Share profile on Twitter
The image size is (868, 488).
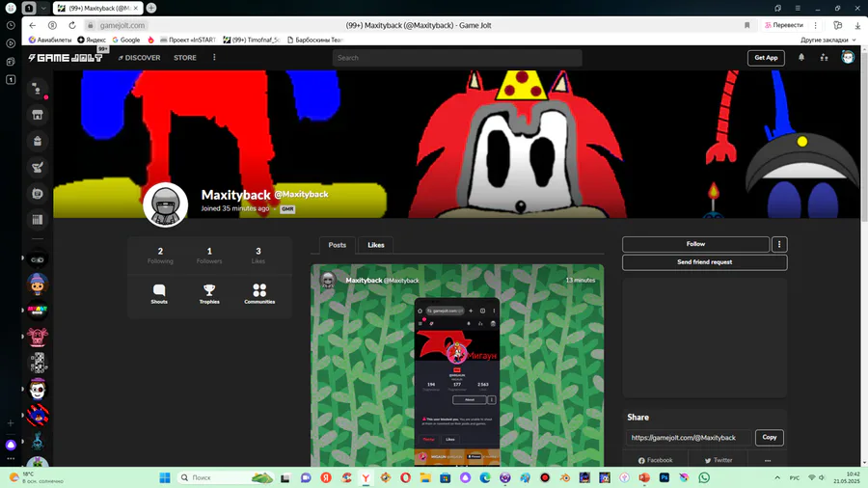tap(719, 460)
